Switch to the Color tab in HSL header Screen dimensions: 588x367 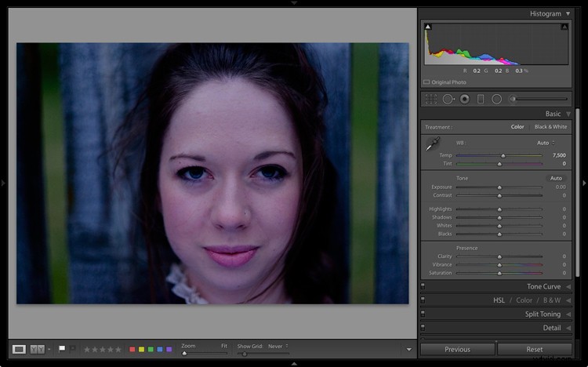[524, 300]
